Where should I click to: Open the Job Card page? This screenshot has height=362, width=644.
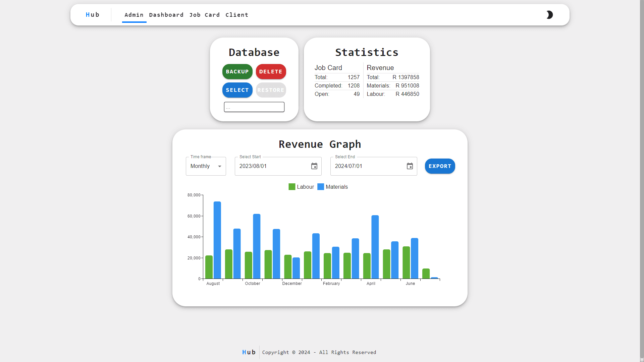pos(204,15)
